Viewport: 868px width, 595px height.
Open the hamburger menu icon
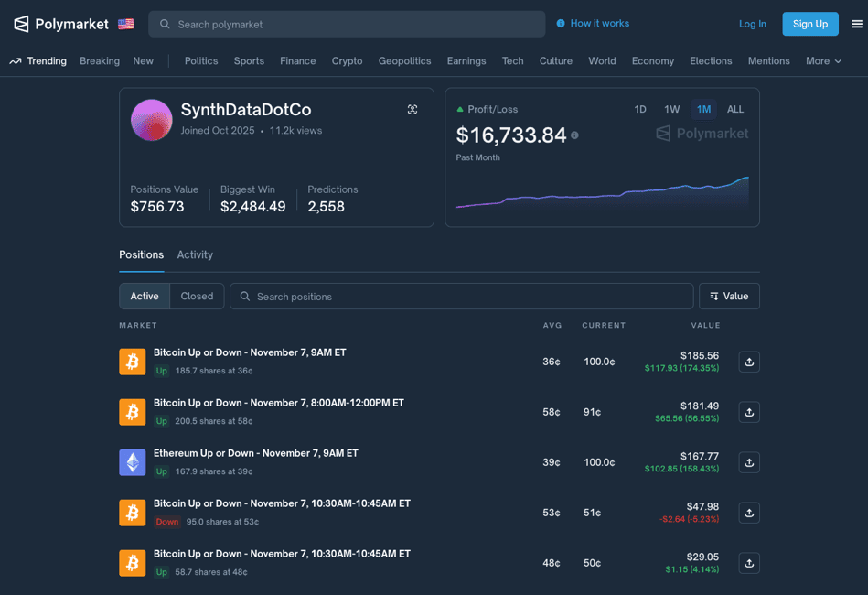(856, 24)
